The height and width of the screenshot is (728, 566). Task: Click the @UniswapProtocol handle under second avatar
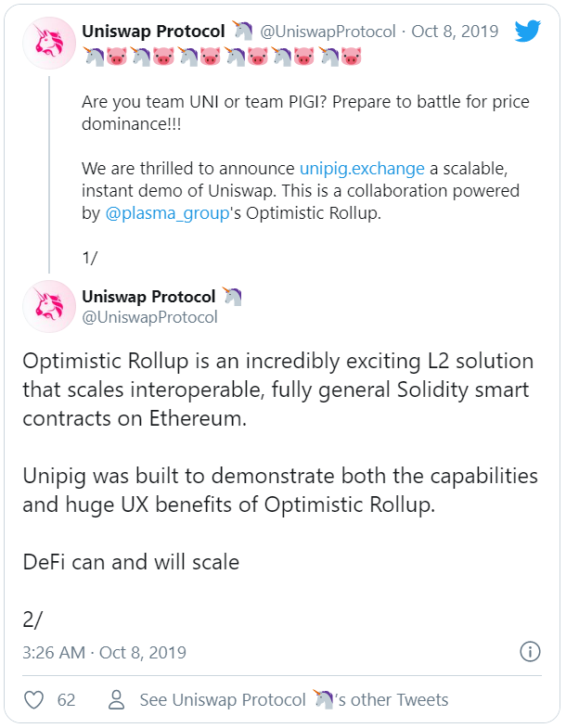150,317
